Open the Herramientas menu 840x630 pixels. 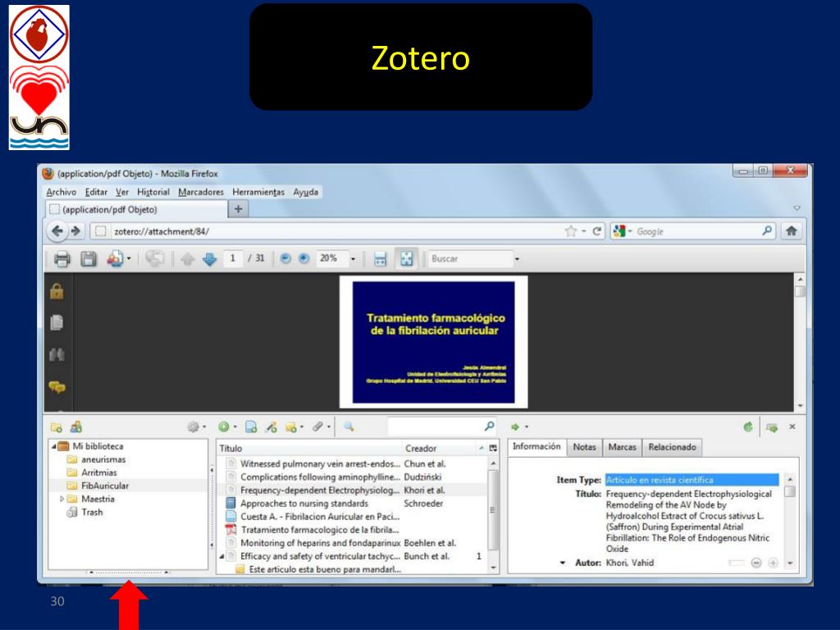[x=258, y=192]
